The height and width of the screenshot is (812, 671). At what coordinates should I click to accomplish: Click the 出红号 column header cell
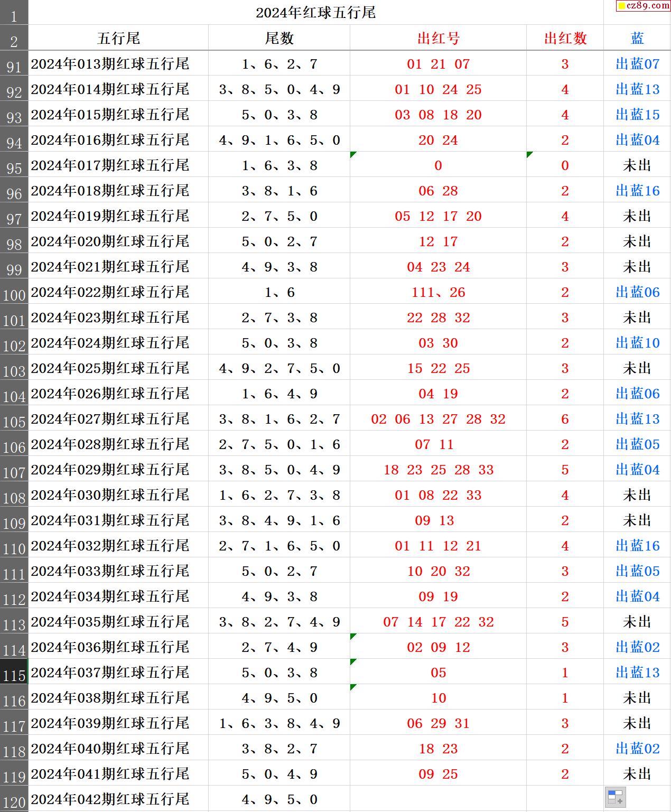pyautogui.click(x=438, y=38)
